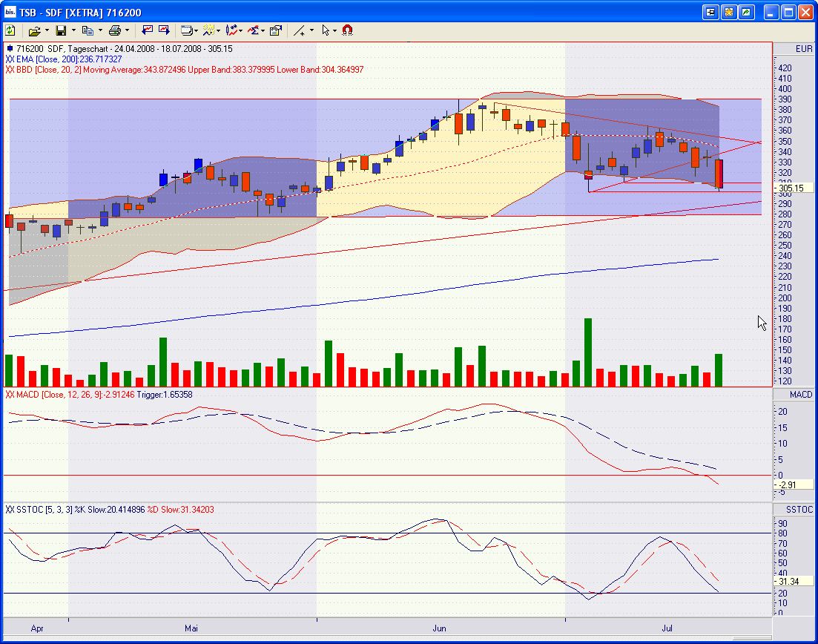This screenshot has width=818, height=644.
Task: Click the MACD [Close, 12, 26, 9] label
Action: 99,395
